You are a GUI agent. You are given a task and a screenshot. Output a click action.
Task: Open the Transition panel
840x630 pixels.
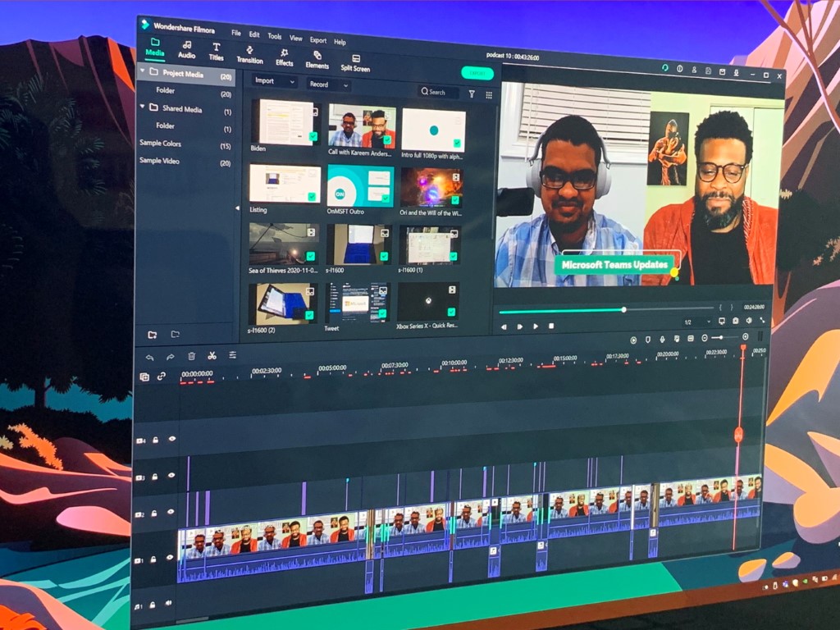pyautogui.click(x=249, y=54)
